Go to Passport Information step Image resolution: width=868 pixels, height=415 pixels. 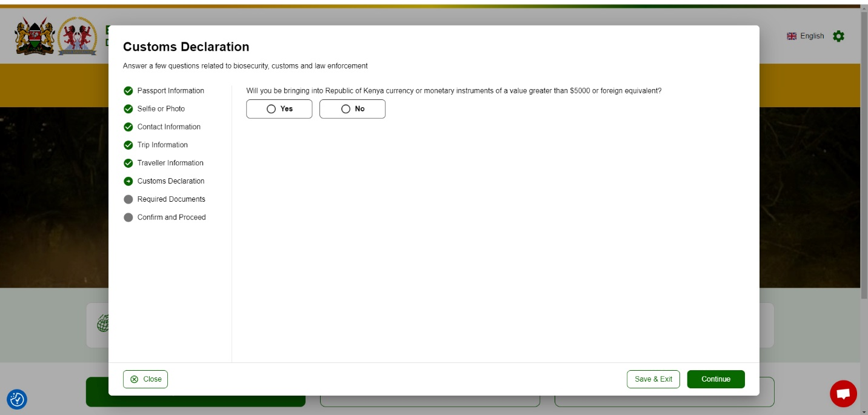click(170, 91)
